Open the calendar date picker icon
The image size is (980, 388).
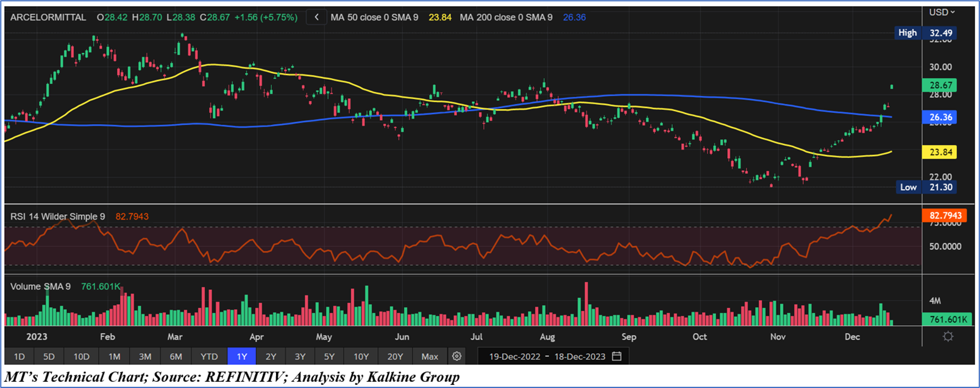point(617,356)
